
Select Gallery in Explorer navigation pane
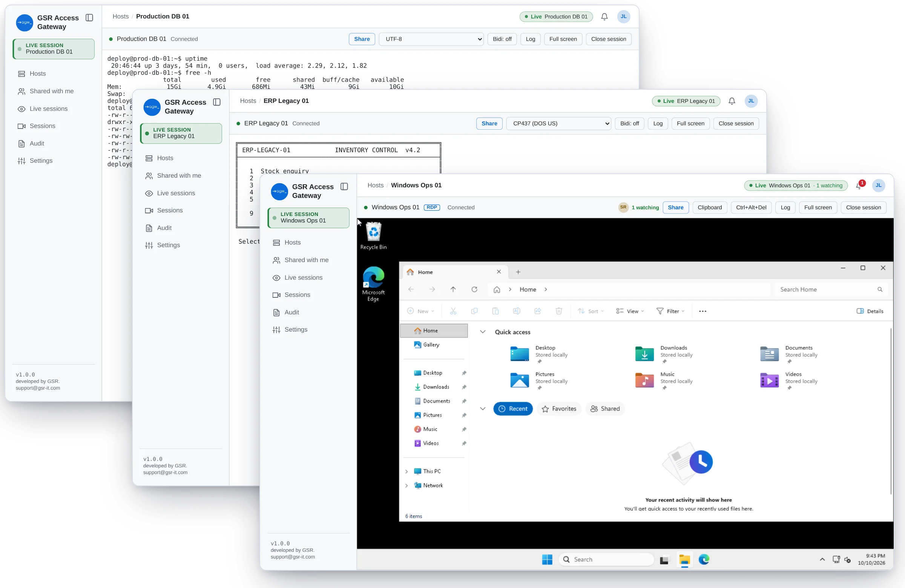431,345
